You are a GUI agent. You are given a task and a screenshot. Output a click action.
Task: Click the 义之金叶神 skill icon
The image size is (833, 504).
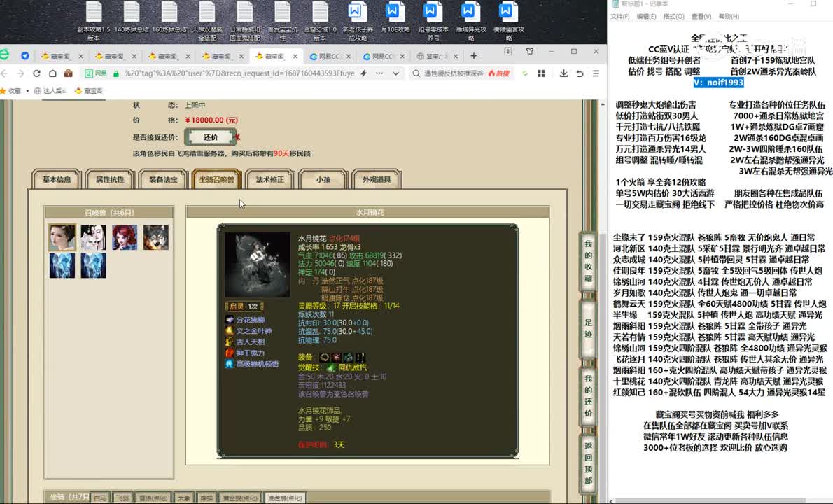pos(229,331)
